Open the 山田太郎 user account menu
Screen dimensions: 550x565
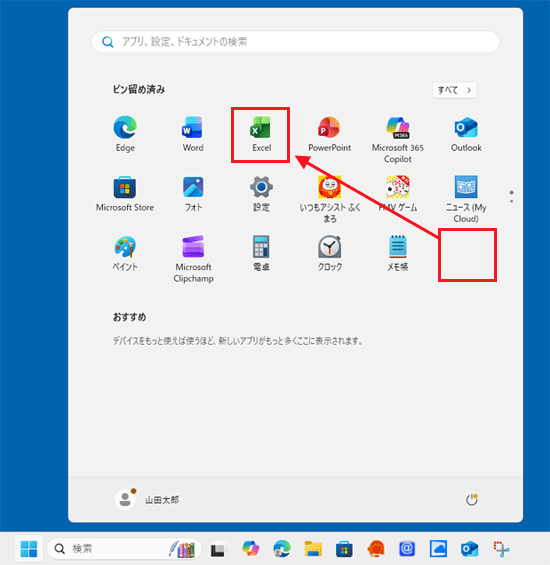click(147, 499)
